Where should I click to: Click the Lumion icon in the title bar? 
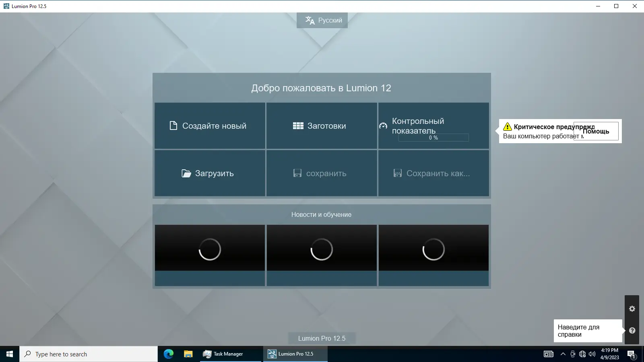[x=6, y=6]
